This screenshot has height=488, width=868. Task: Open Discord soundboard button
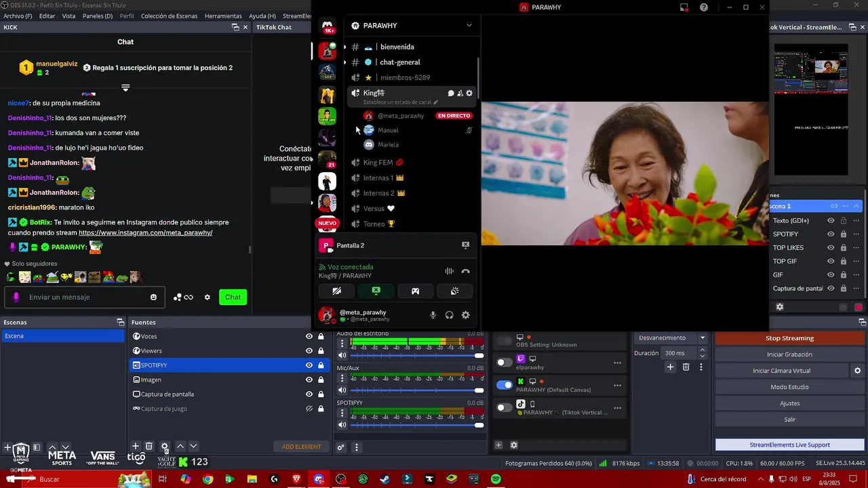[x=454, y=291]
